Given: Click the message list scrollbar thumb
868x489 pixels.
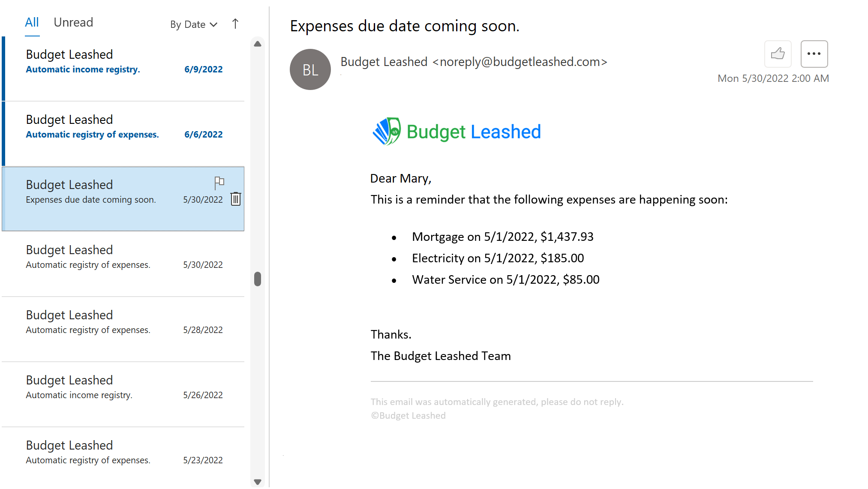Looking at the screenshot, I should coord(258,279).
